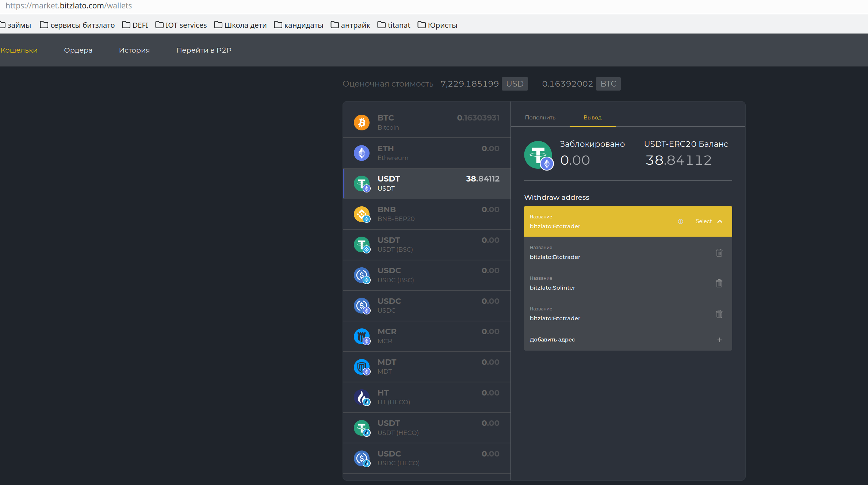Delete the bitzlato:Splinter address via trash icon
Image resolution: width=868 pixels, height=485 pixels.
click(x=719, y=283)
